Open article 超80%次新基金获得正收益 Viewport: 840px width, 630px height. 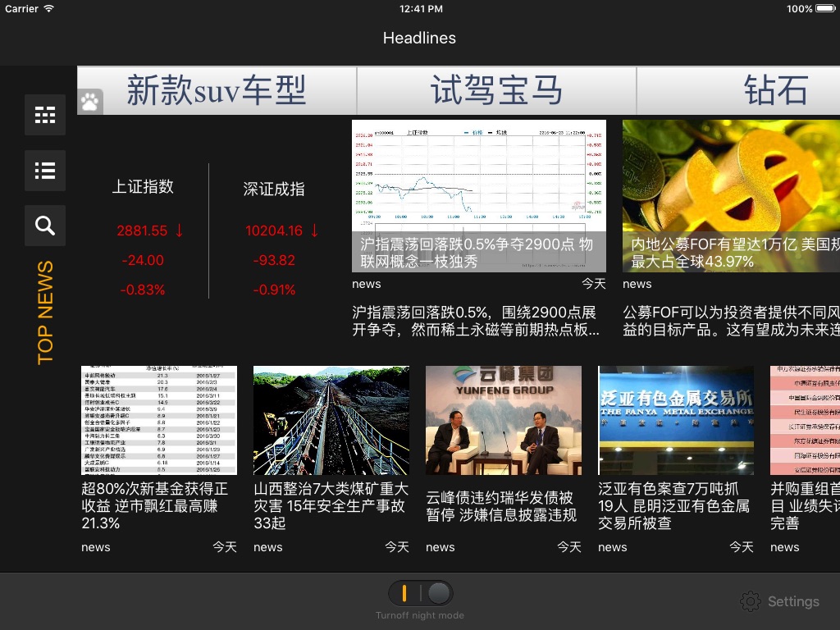(x=155, y=505)
